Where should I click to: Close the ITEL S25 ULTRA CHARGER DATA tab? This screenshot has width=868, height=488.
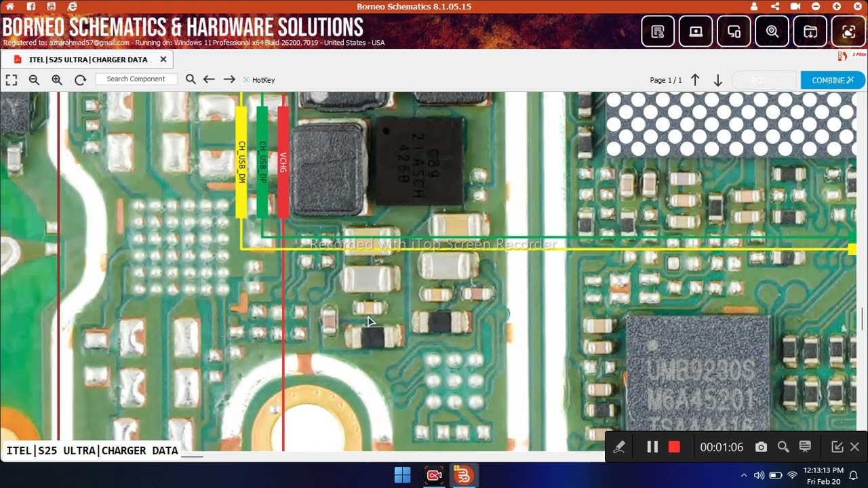tap(163, 60)
